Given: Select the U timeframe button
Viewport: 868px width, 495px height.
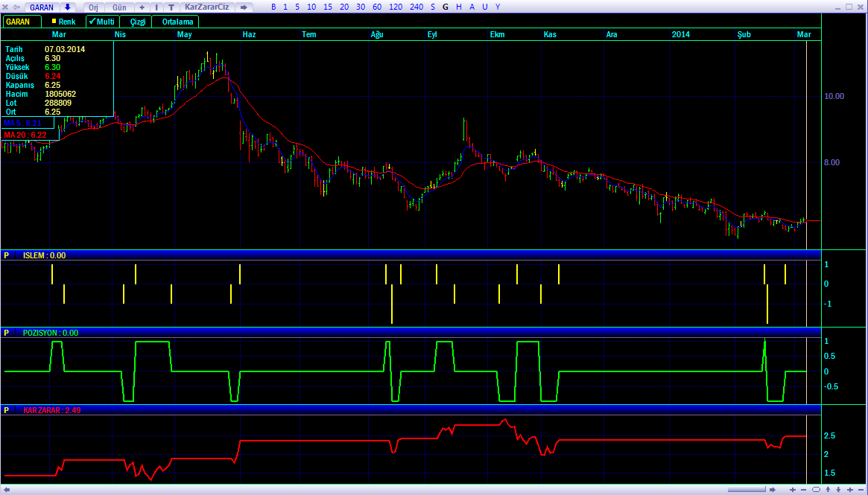Looking at the screenshot, I should [485, 7].
